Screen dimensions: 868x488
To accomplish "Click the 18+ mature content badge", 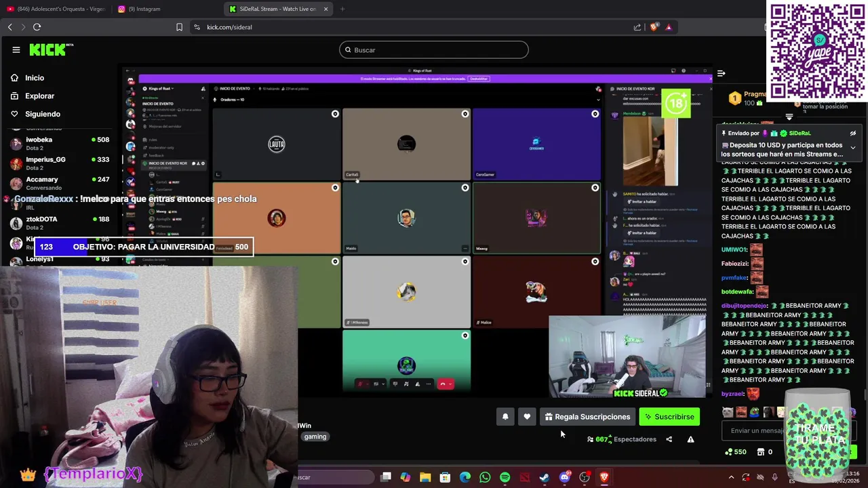I will [x=676, y=104].
